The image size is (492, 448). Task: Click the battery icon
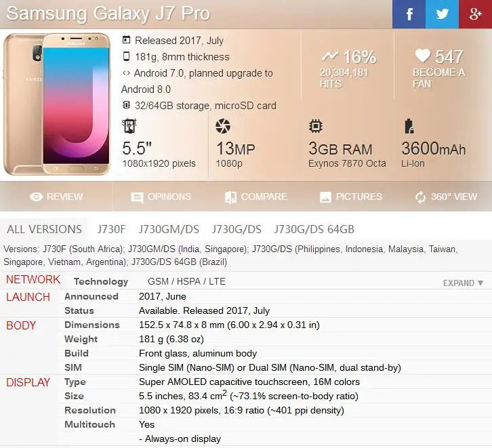(409, 126)
